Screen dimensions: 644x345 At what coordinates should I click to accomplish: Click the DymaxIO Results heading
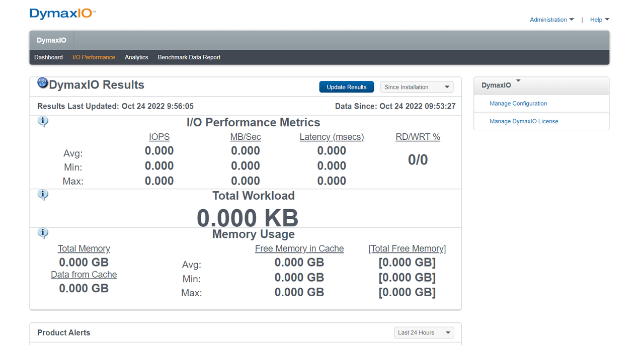click(97, 84)
